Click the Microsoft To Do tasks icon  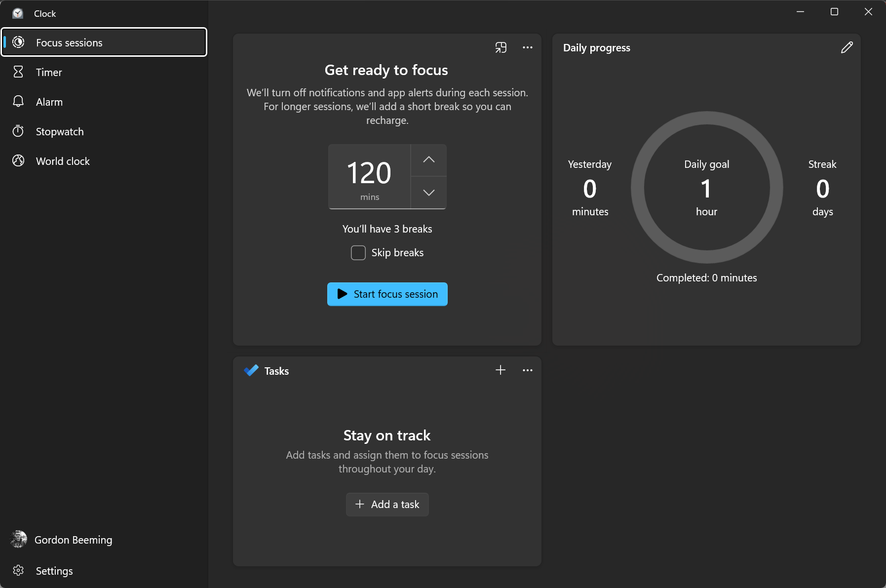click(x=251, y=371)
